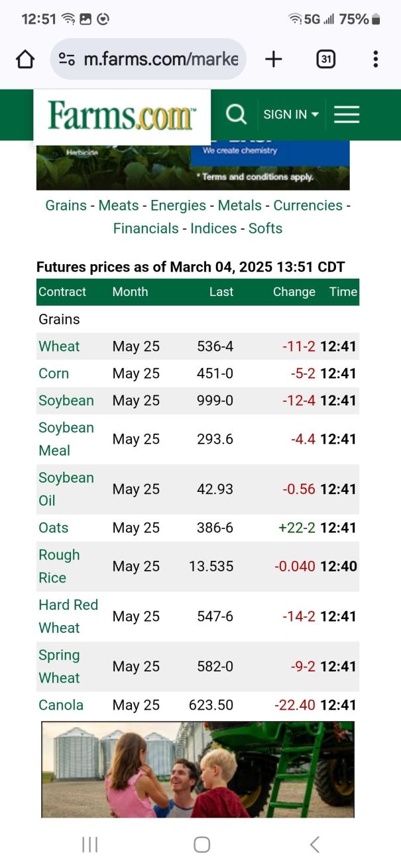Tap the John Deere family ad image
Screen dimensions: 401x868
[198, 769]
